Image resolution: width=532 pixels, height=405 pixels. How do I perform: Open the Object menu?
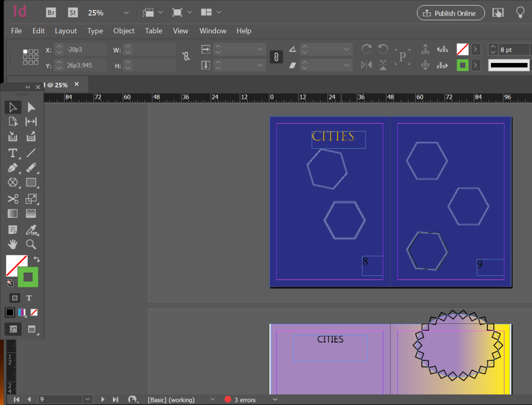[x=124, y=31]
